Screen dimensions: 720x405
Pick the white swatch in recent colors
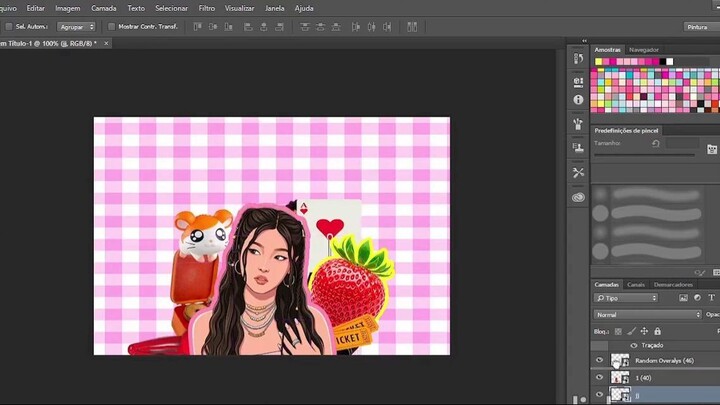coord(670,62)
